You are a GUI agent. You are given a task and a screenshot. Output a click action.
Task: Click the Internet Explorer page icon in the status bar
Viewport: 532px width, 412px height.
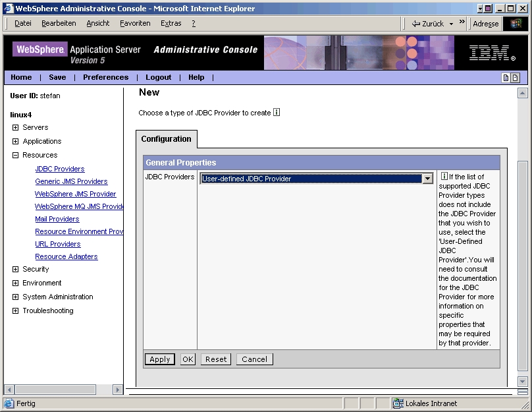[9, 403]
